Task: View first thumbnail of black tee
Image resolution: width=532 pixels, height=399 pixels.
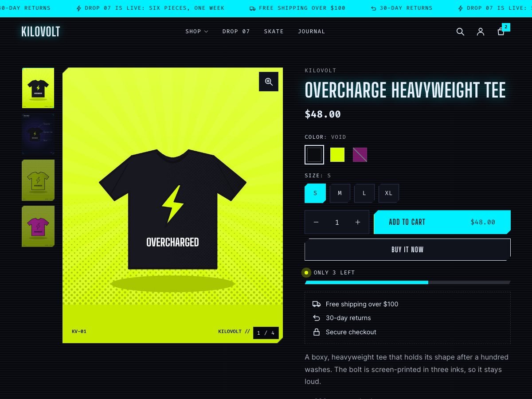Action: pos(38,88)
